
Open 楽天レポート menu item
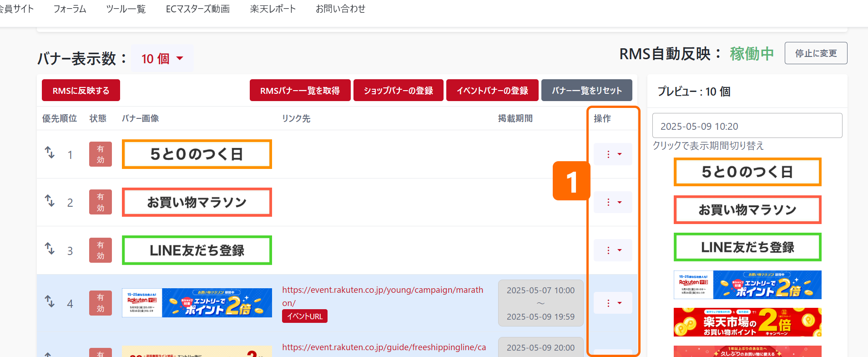273,9
